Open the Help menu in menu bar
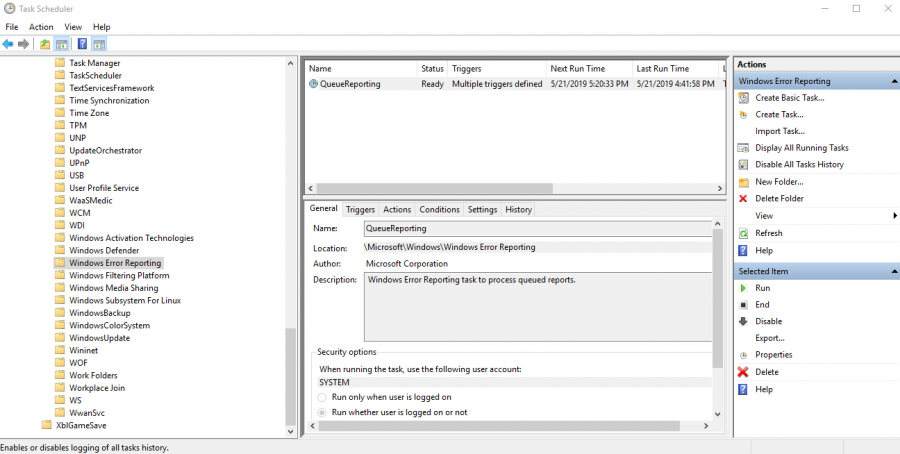900x454 pixels. (102, 27)
